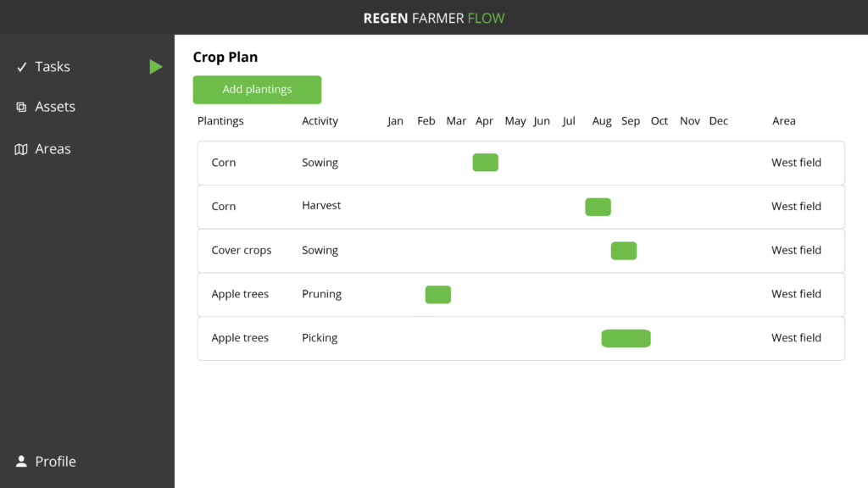Click the Assets stacked-squares icon
Image resolution: width=868 pixels, height=488 pixels.
click(x=21, y=107)
